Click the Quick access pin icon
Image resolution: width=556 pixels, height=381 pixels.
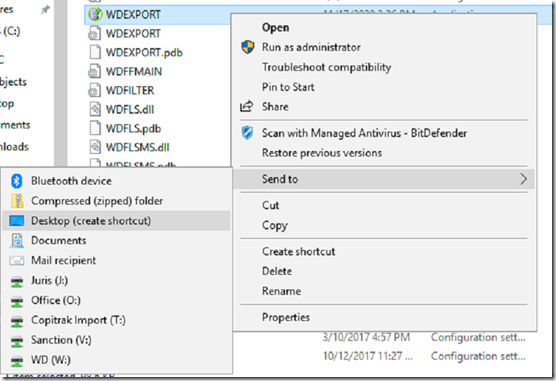click(x=45, y=10)
